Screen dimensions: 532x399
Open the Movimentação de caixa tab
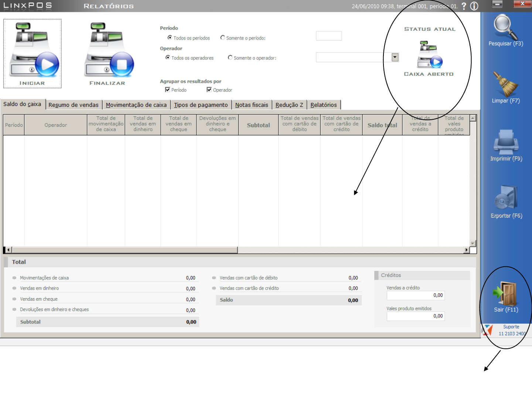coord(136,105)
